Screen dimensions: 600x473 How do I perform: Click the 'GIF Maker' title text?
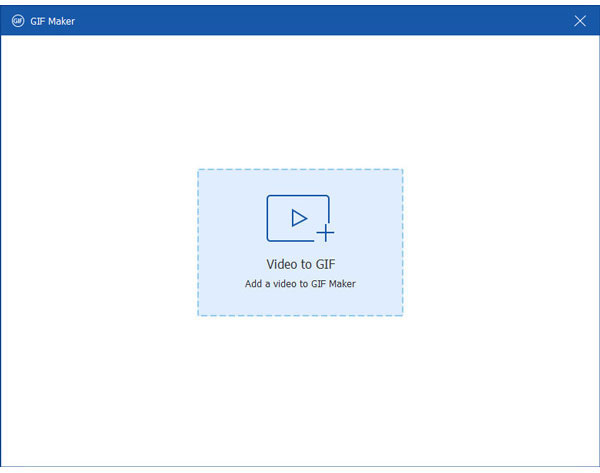pyautogui.click(x=52, y=21)
